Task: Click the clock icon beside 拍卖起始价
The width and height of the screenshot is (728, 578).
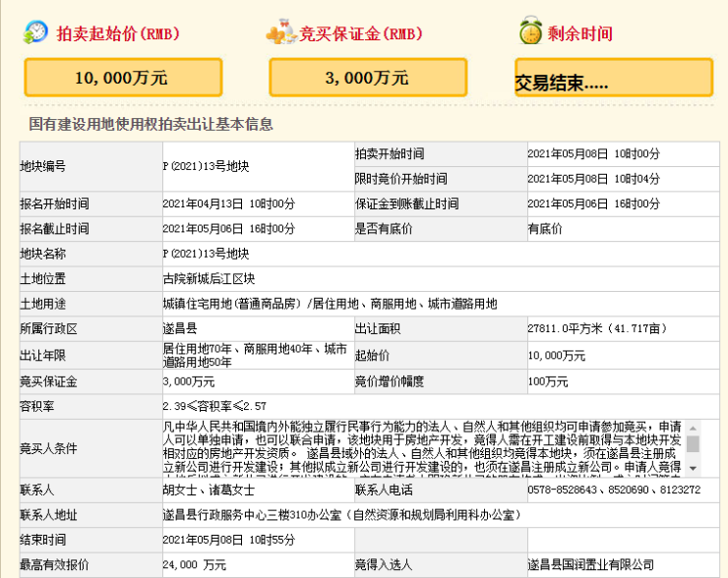Action: click(36, 32)
